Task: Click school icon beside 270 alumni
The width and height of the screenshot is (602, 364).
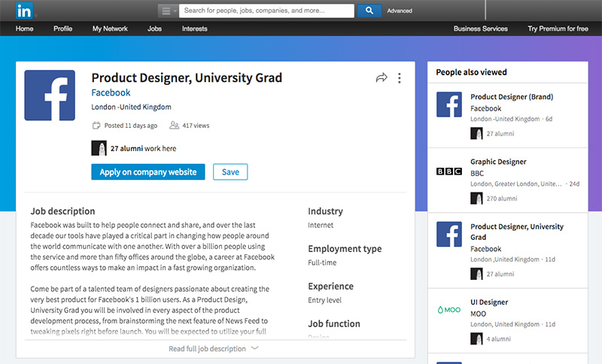Action: tap(476, 199)
